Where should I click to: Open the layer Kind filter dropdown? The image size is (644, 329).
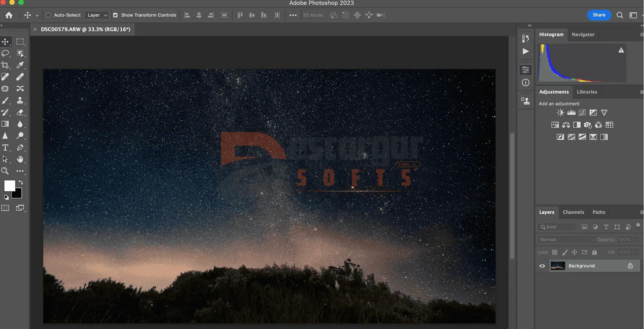[x=557, y=227]
